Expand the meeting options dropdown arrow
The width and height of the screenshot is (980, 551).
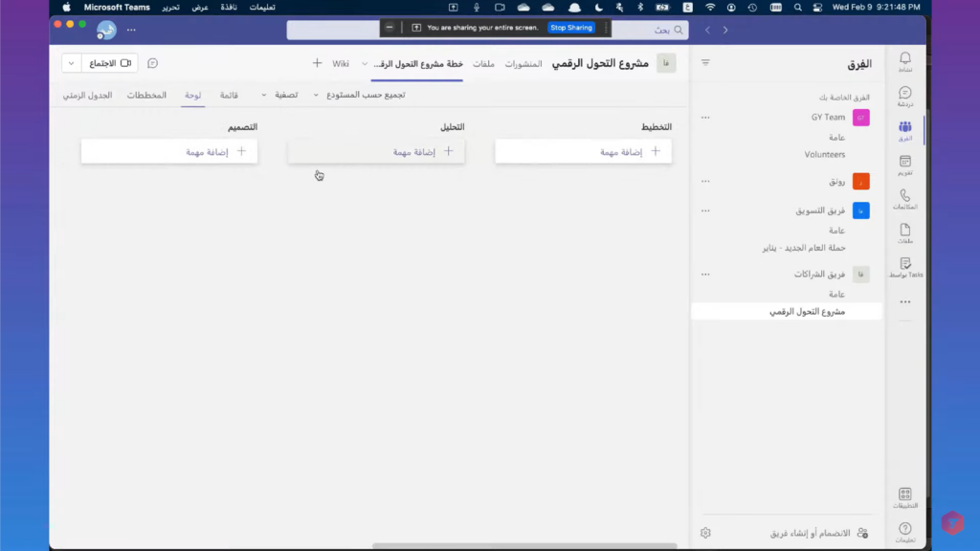tap(71, 63)
